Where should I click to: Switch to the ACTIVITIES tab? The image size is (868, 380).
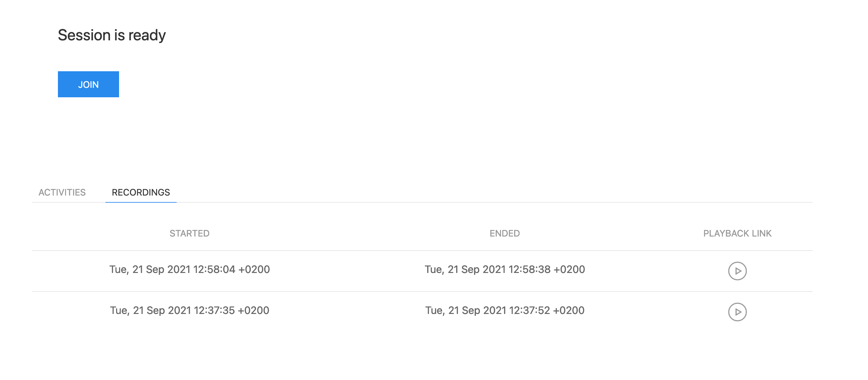[x=62, y=192]
